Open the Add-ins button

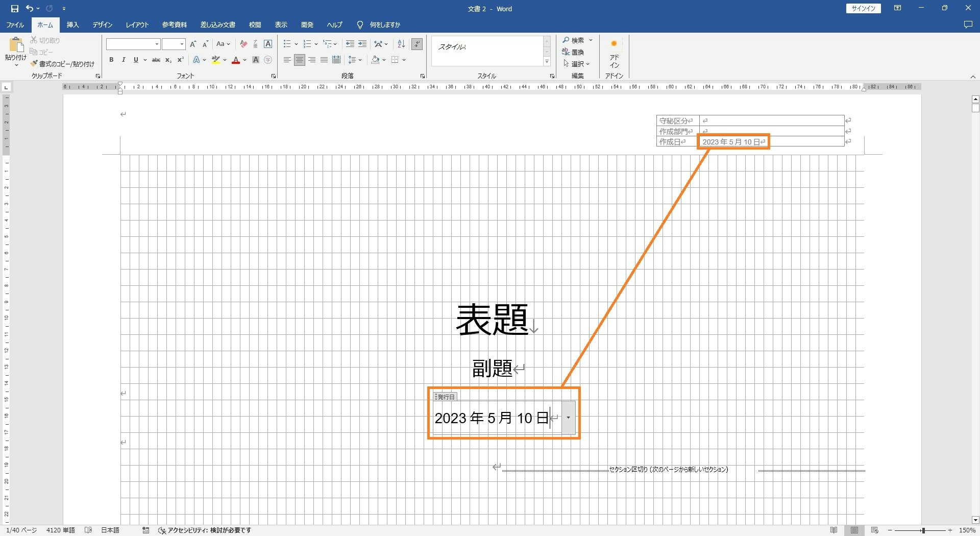point(614,54)
